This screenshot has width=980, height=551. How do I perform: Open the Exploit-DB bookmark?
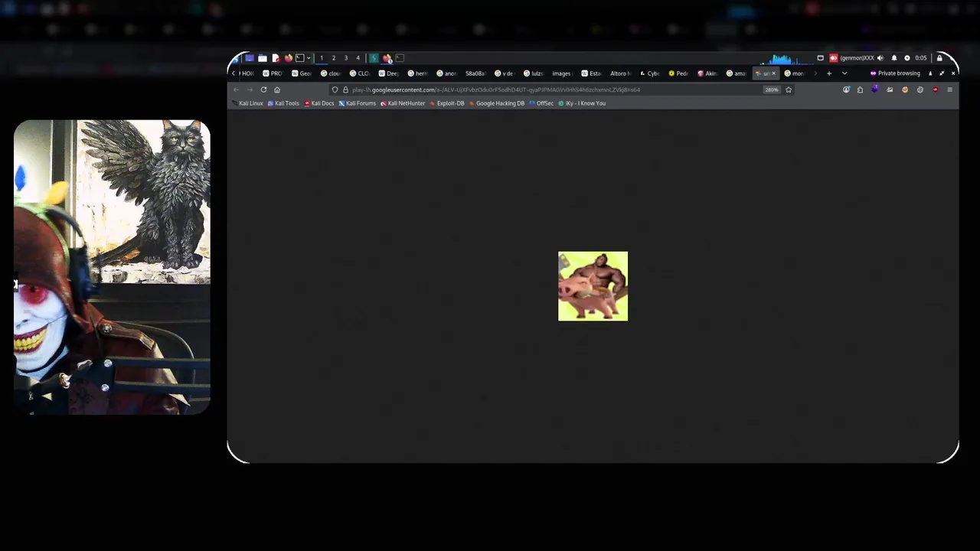click(x=447, y=103)
